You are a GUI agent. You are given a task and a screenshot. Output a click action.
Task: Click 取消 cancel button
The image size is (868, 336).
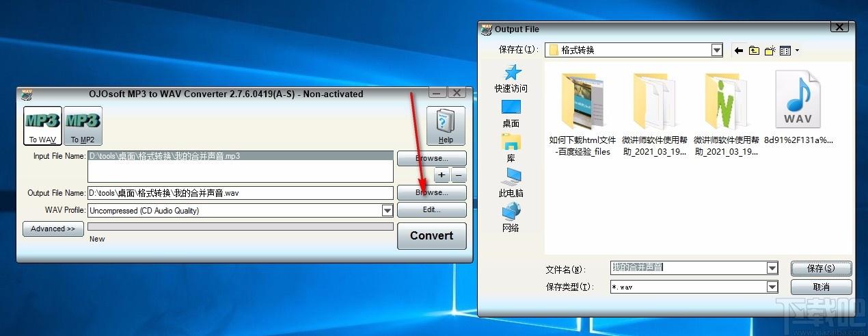(821, 287)
